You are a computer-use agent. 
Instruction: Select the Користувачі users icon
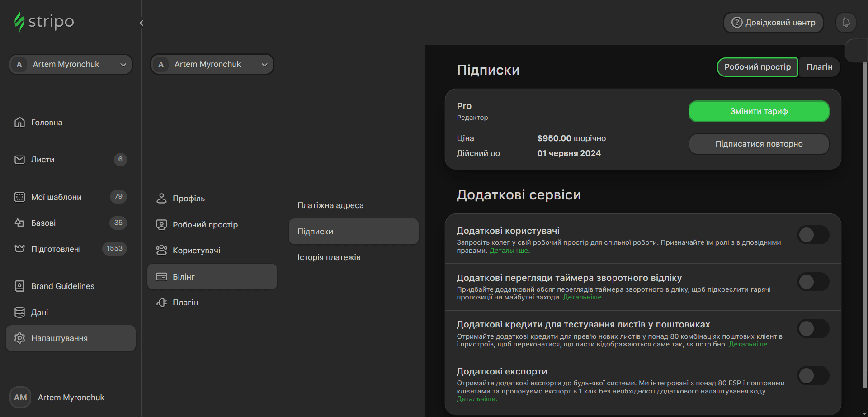tap(162, 250)
